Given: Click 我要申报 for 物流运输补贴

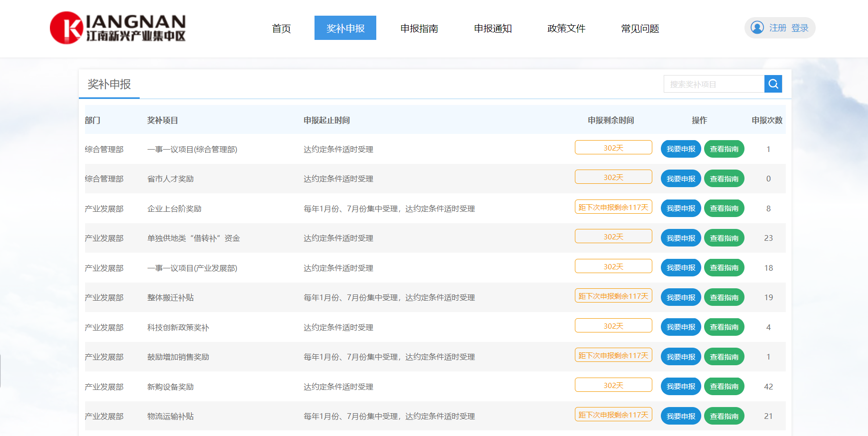Looking at the screenshot, I should pyautogui.click(x=681, y=416).
